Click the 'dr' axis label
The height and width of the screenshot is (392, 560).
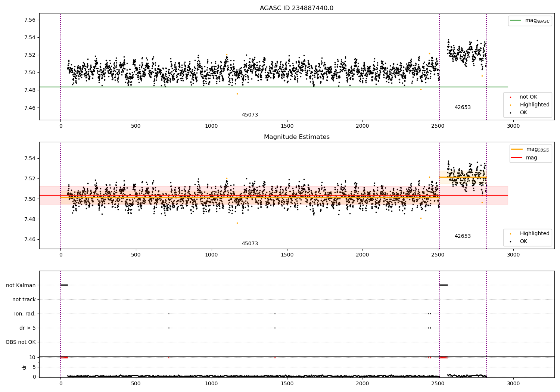(24, 367)
